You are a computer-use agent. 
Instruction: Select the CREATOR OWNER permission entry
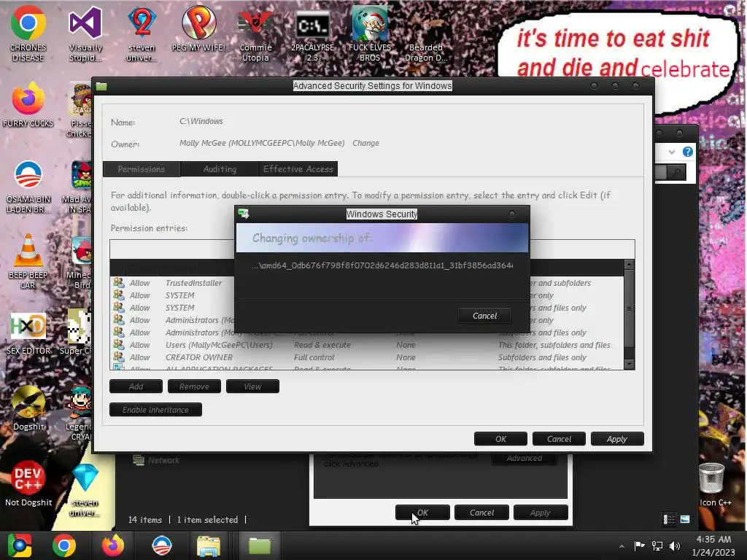click(367, 357)
